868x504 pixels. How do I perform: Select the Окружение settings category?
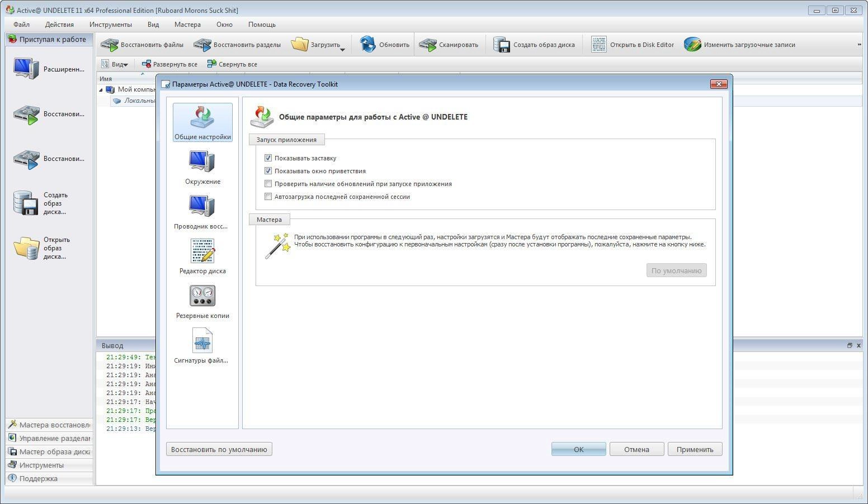(202, 167)
